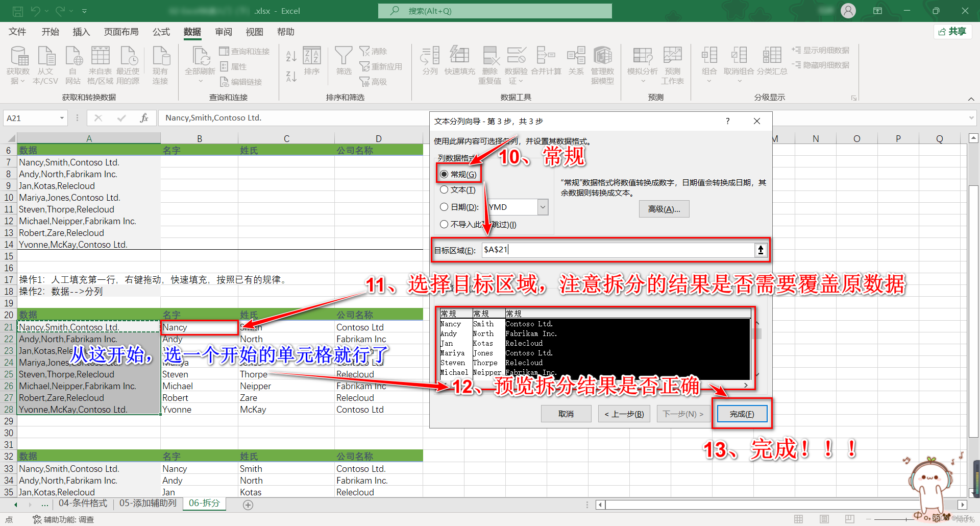Click Reapply (重新应用) filter button

pyautogui.click(x=381, y=66)
